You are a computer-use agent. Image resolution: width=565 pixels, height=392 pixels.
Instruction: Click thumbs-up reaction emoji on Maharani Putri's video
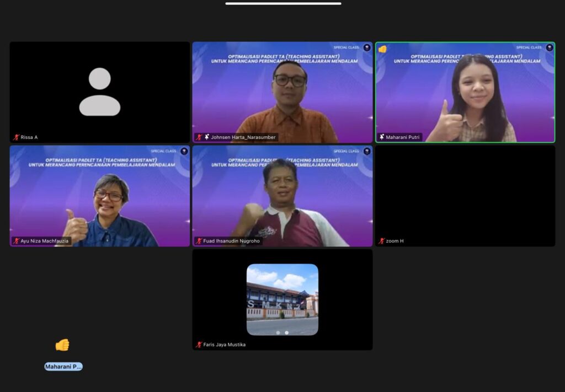point(382,49)
